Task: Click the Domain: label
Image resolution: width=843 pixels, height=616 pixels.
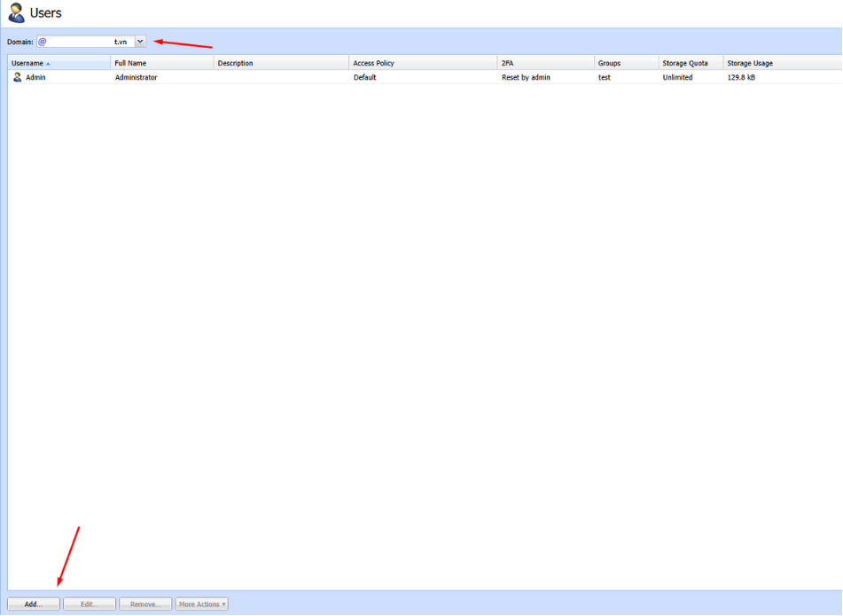Action: (20, 42)
